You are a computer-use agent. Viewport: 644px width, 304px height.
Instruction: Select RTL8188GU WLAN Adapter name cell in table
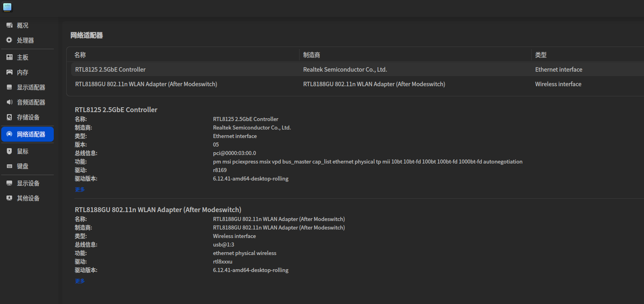pyautogui.click(x=146, y=84)
